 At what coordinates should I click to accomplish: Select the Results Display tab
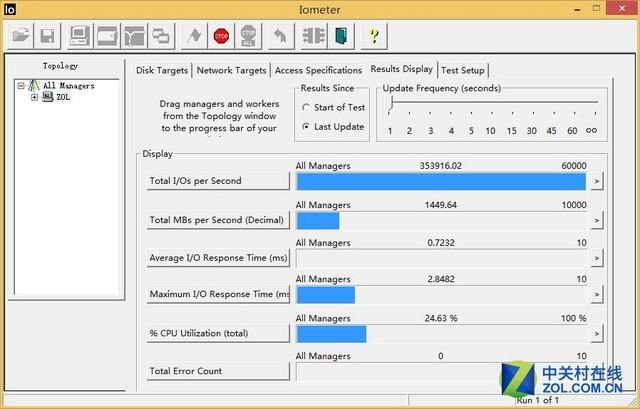(402, 69)
